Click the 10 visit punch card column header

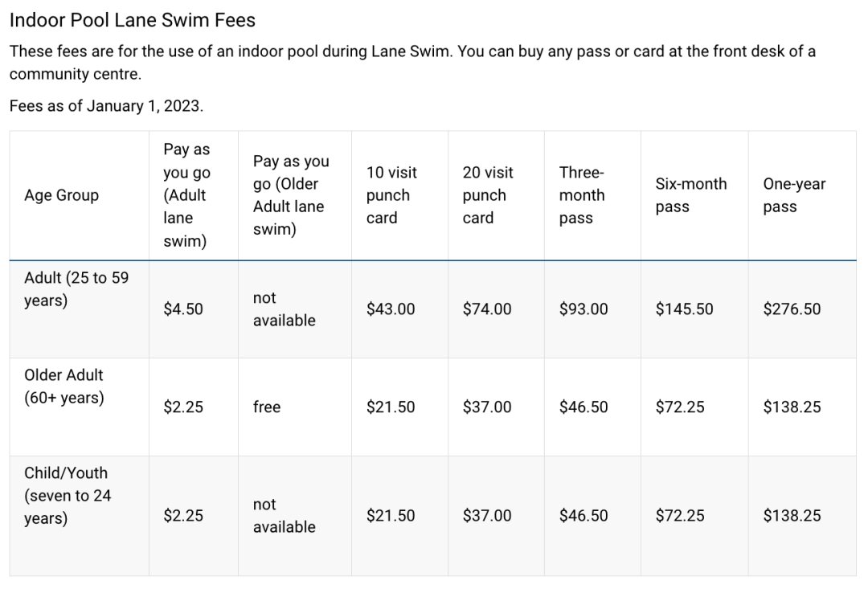[391, 195]
